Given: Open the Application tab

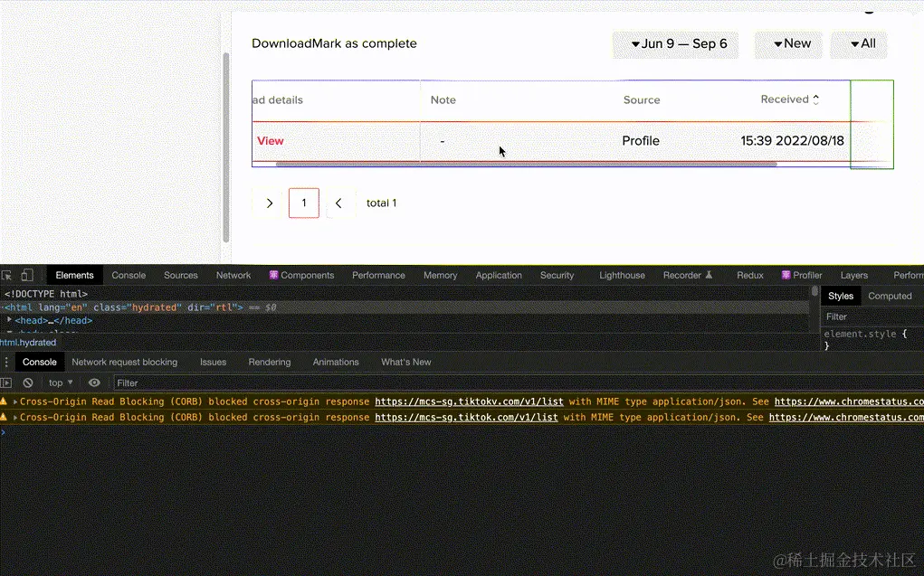Looking at the screenshot, I should (x=499, y=275).
